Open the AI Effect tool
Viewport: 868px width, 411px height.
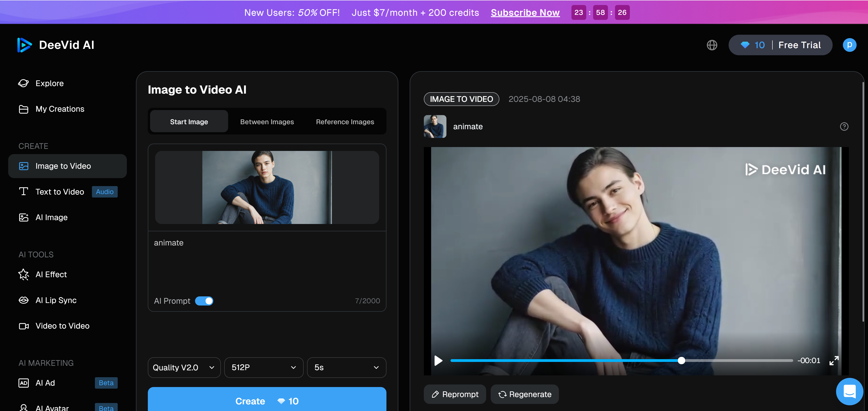pos(51,274)
